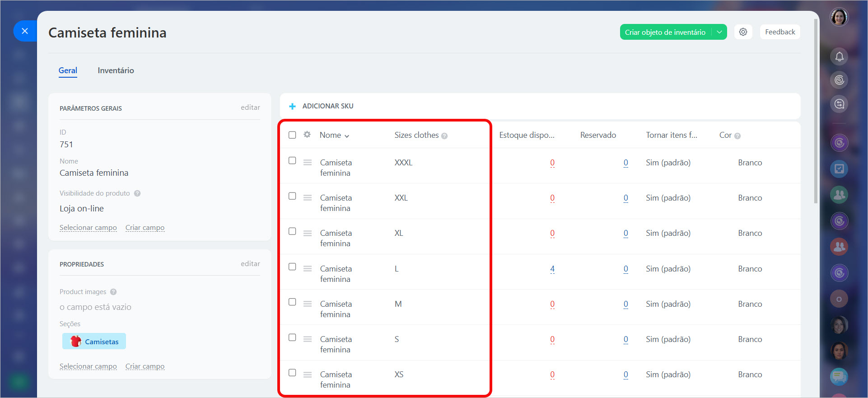This screenshot has height=398, width=868.
Task: Check the S size row checkbox
Action: tap(292, 337)
